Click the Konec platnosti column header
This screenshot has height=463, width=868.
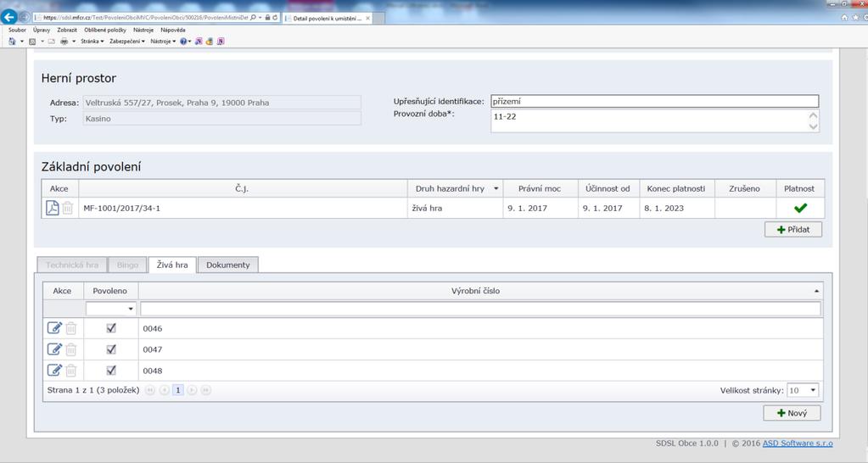click(676, 188)
